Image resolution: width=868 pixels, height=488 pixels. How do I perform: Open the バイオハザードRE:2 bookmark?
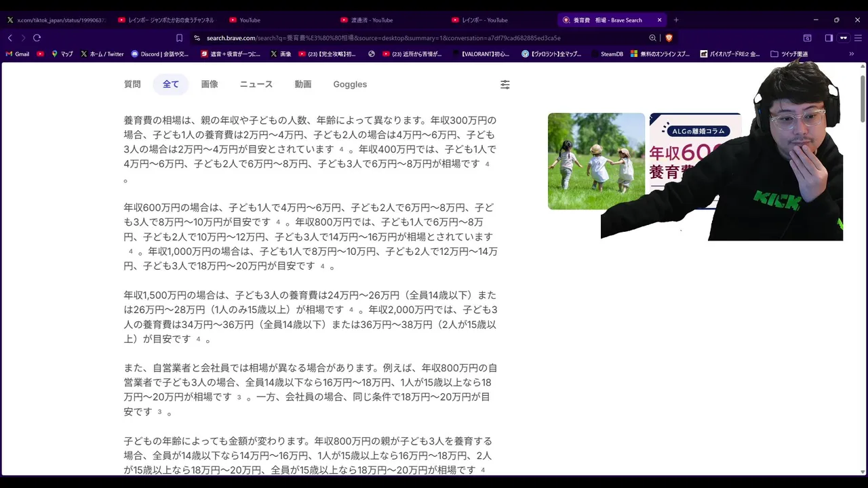pos(730,54)
